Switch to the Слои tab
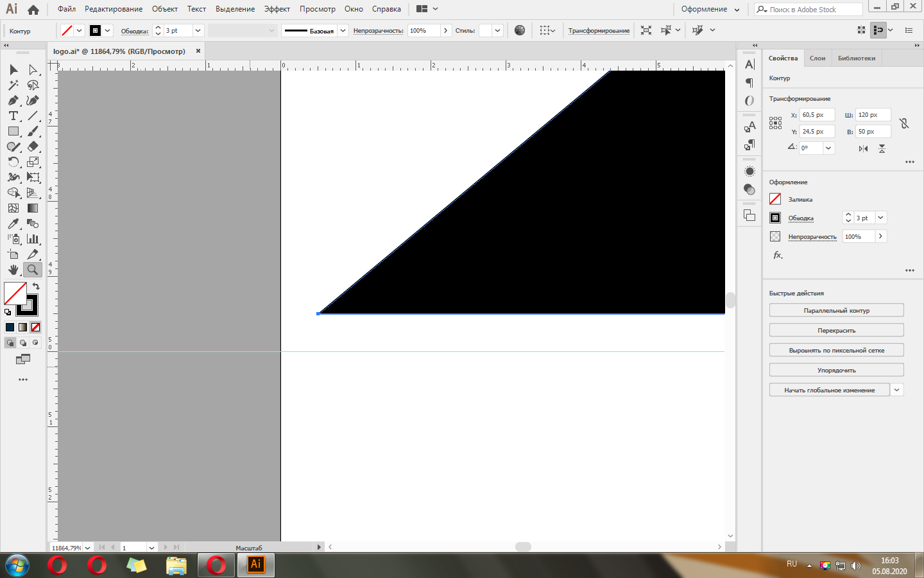The width and height of the screenshot is (924, 578). click(x=817, y=58)
